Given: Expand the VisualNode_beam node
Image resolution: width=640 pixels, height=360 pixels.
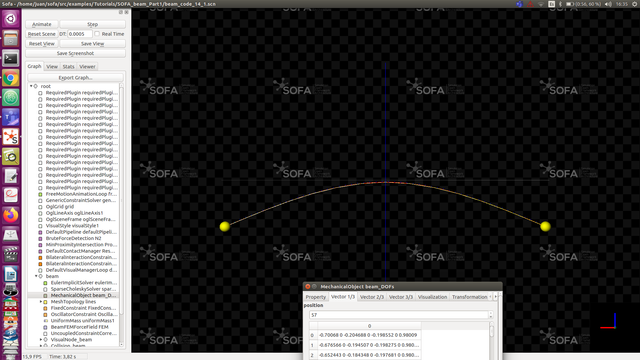Looking at the screenshot, I should [x=41, y=340].
